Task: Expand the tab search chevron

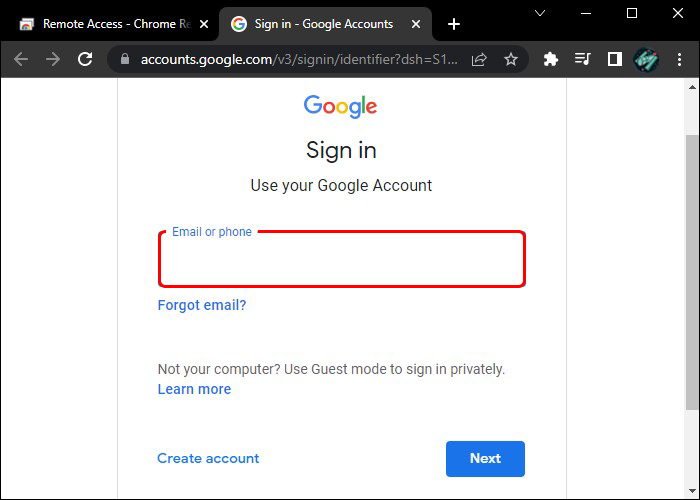Action: click(x=540, y=14)
